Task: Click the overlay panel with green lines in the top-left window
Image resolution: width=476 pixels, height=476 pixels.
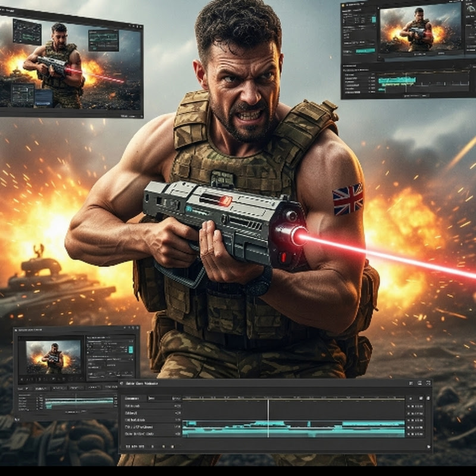Action: (x=103, y=40)
